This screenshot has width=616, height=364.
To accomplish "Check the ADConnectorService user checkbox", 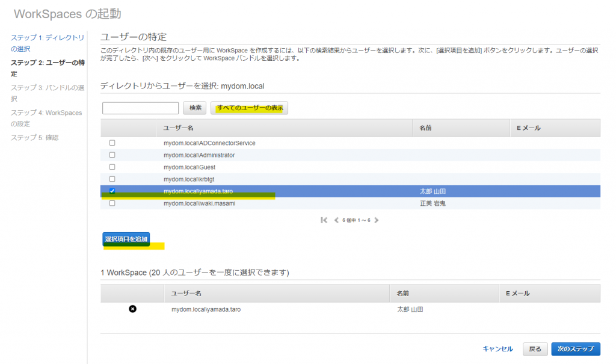I will (112, 143).
